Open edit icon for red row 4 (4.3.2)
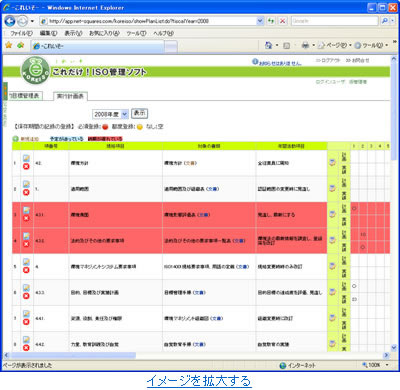Viewport: 400px width, 390px height. [x=26, y=236]
